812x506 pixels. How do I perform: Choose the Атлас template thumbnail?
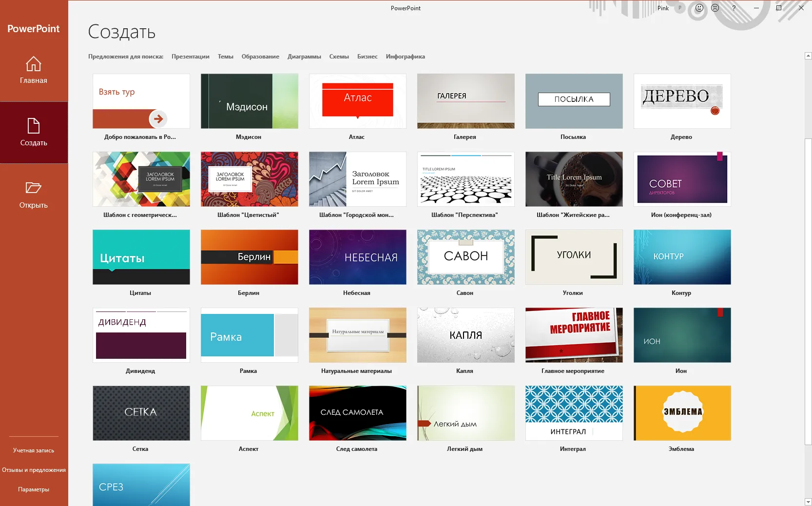pyautogui.click(x=358, y=101)
